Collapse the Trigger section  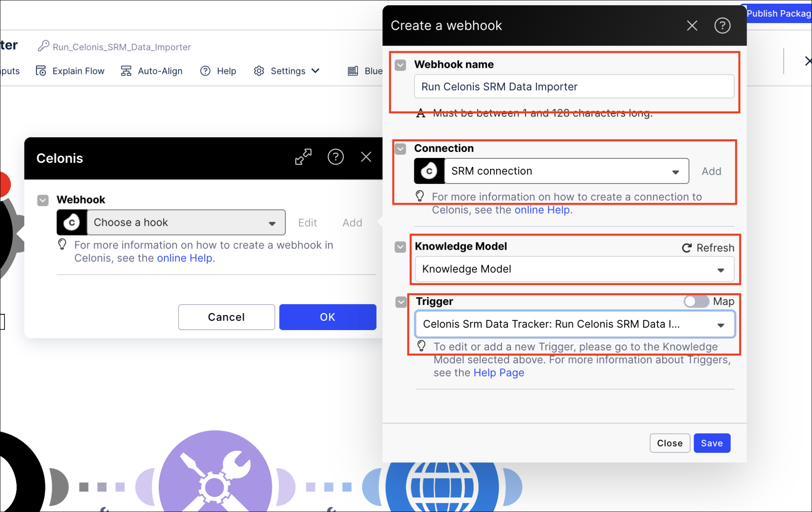click(x=401, y=302)
